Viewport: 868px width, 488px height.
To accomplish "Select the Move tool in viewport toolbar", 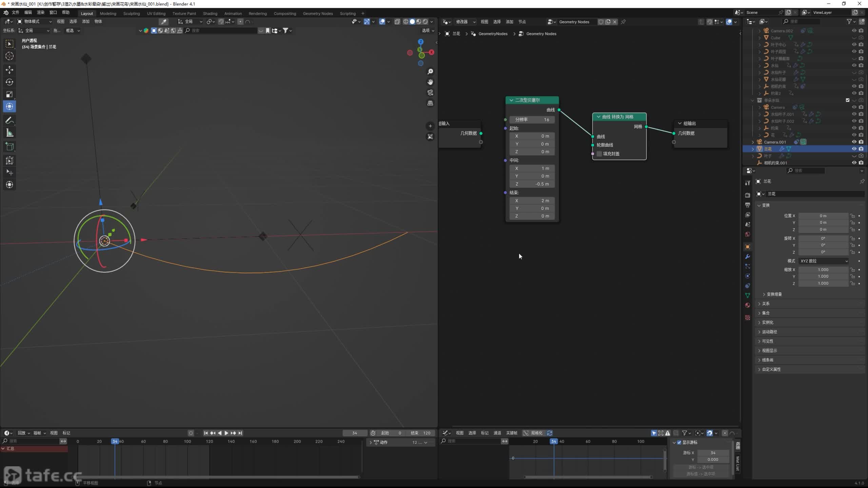I will (x=9, y=70).
